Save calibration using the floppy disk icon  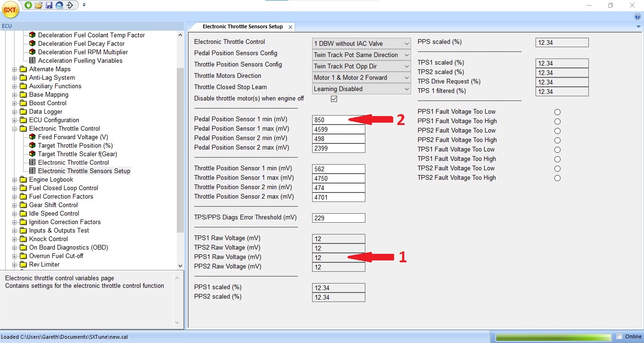click(x=49, y=5)
